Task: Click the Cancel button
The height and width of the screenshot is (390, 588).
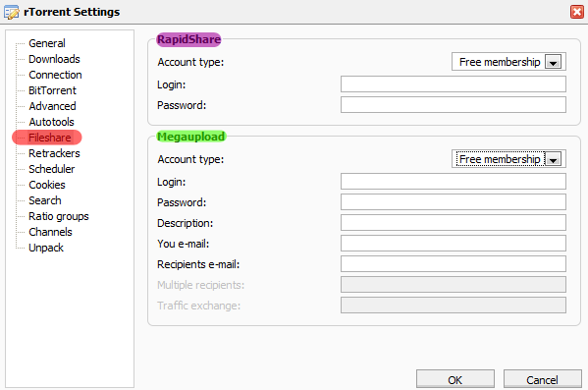Action: (x=542, y=379)
